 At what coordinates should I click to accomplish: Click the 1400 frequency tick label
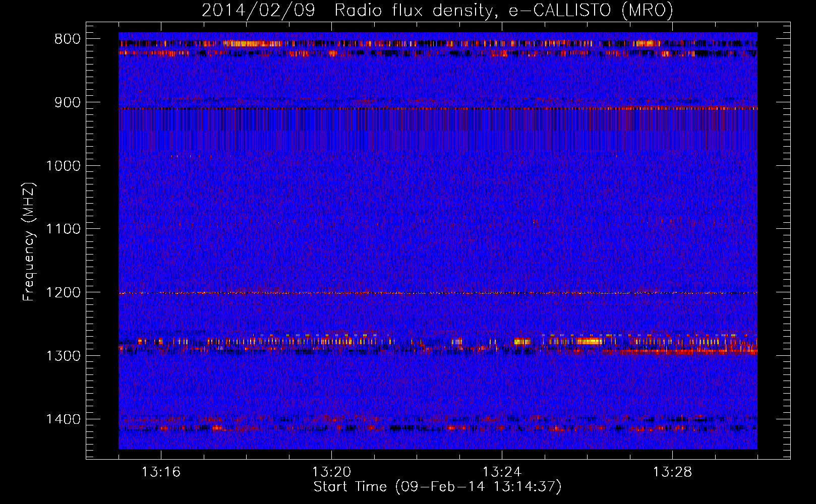pyautogui.click(x=63, y=419)
